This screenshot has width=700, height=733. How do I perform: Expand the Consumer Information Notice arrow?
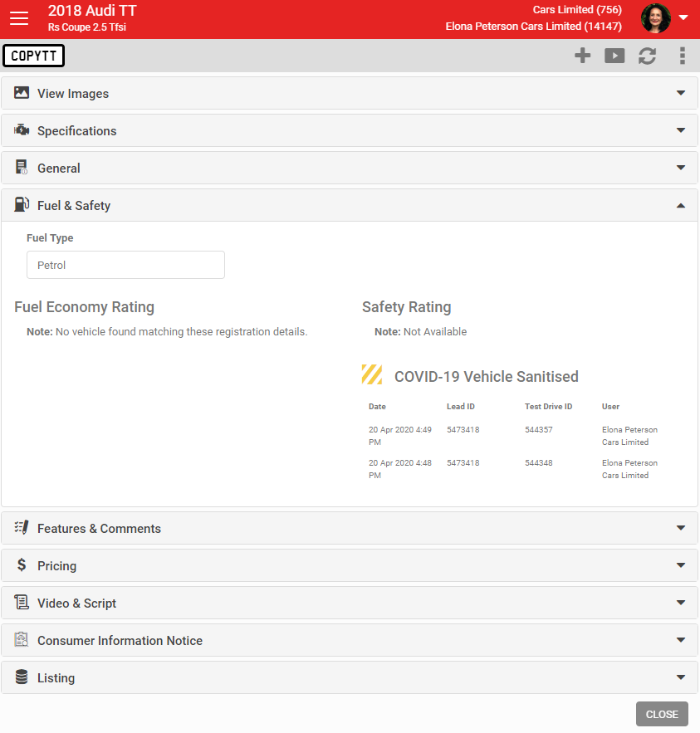pyautogui.click(x=681, y=640)
